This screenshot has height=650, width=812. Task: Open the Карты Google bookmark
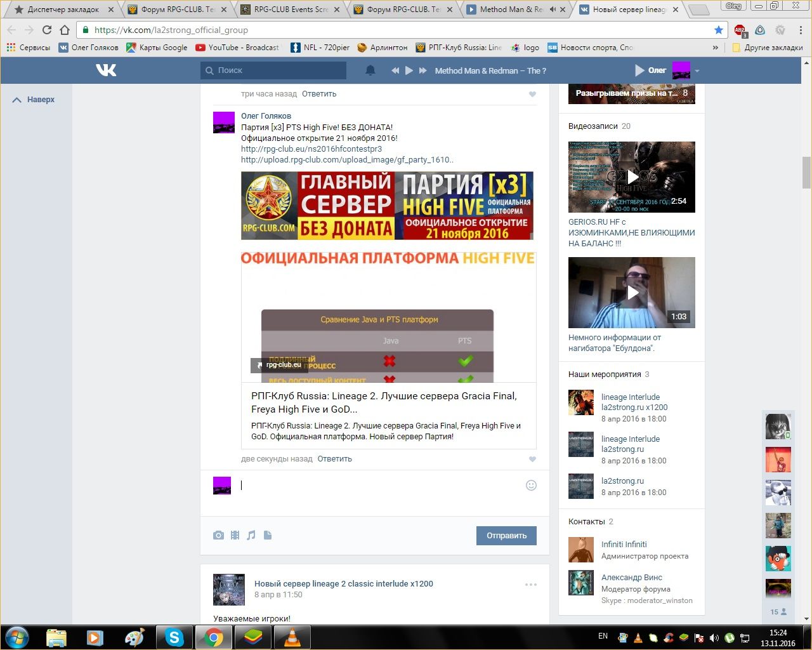coord(157,48)
